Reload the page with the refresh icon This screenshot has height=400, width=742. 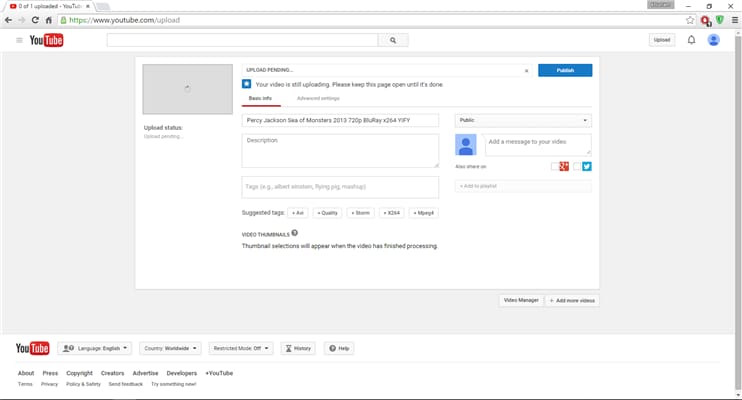click(35, 20)
